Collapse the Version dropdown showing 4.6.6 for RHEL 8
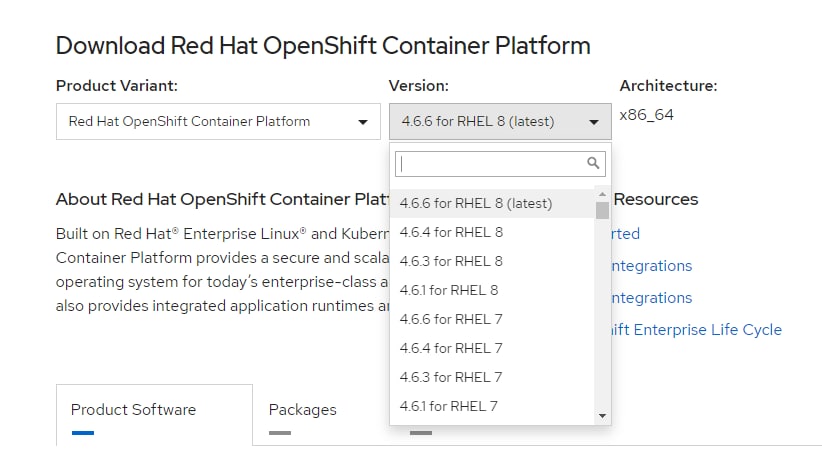This screenshot has width=822, height=463. 500,122
